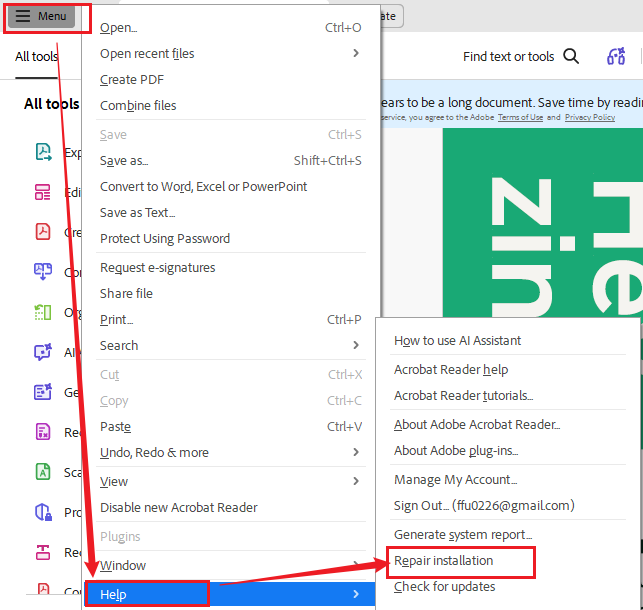The image size is (643, 610).
Task: Open How to use AI Assistant
Action: [508, 340]
